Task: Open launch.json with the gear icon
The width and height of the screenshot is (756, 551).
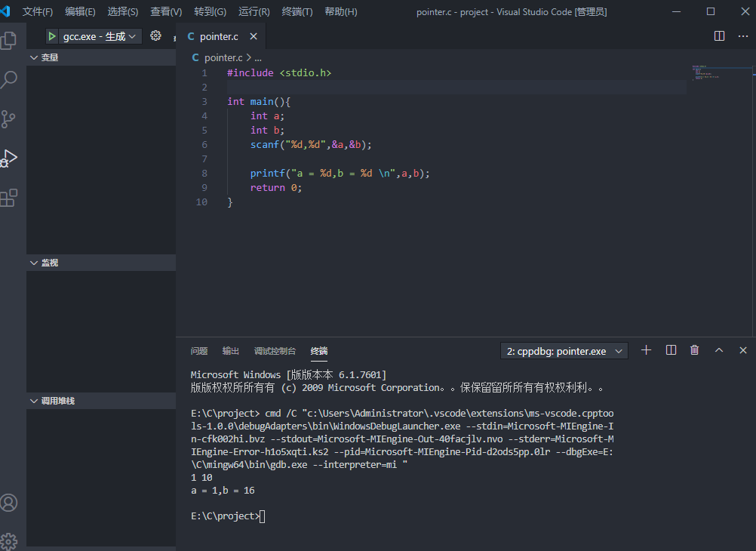Action: [155, 35]
